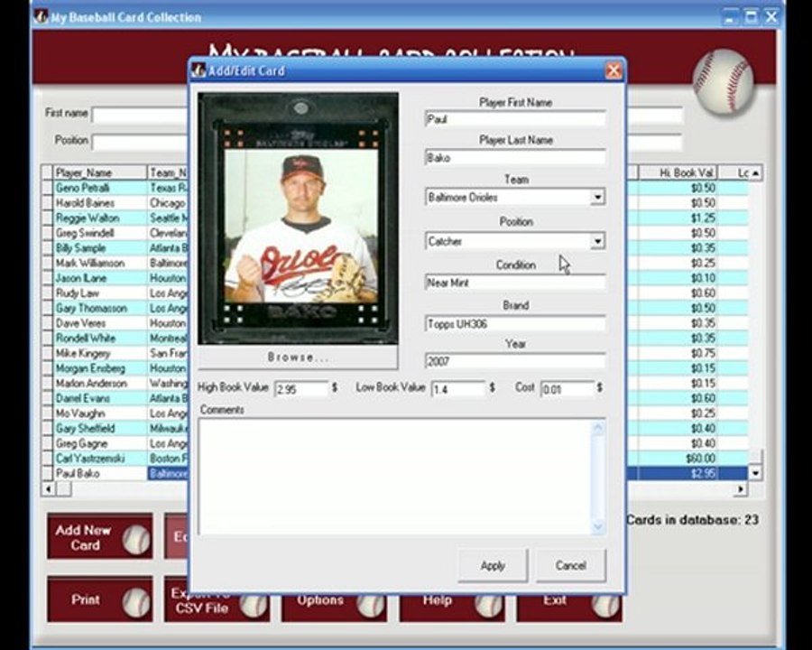Click the Year field 2007
Screen dimensions: 812x650
pyautogui.click(x=515, y=361)
